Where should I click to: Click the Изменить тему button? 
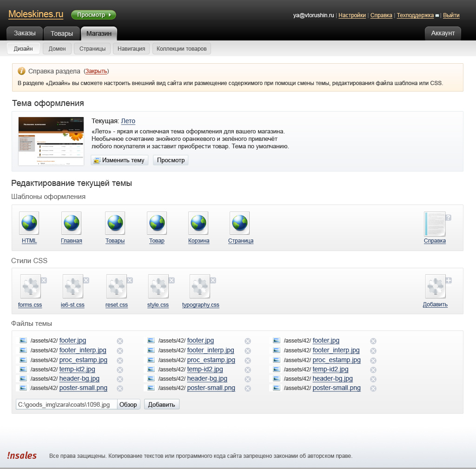pyautogui.click(x=119, y=160)
